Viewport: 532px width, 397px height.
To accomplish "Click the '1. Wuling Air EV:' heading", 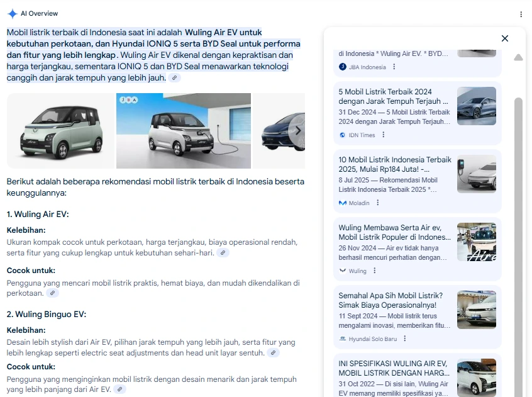I will pyautogui.click(x=38, y=214).
